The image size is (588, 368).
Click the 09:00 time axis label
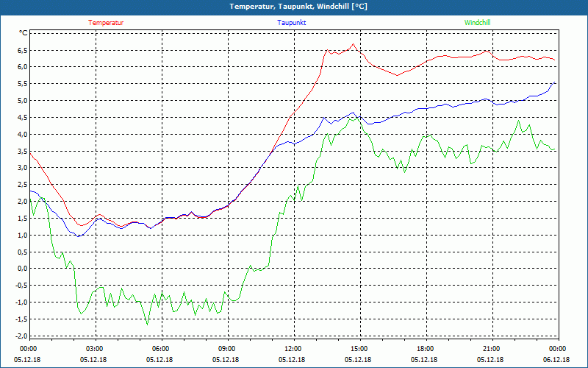click(227, 349)
